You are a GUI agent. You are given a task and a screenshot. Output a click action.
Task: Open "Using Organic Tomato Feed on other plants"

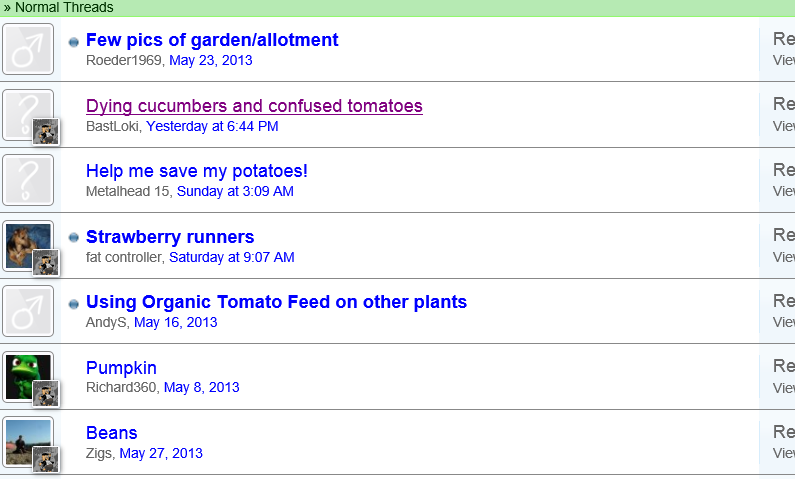coord(276,302)
